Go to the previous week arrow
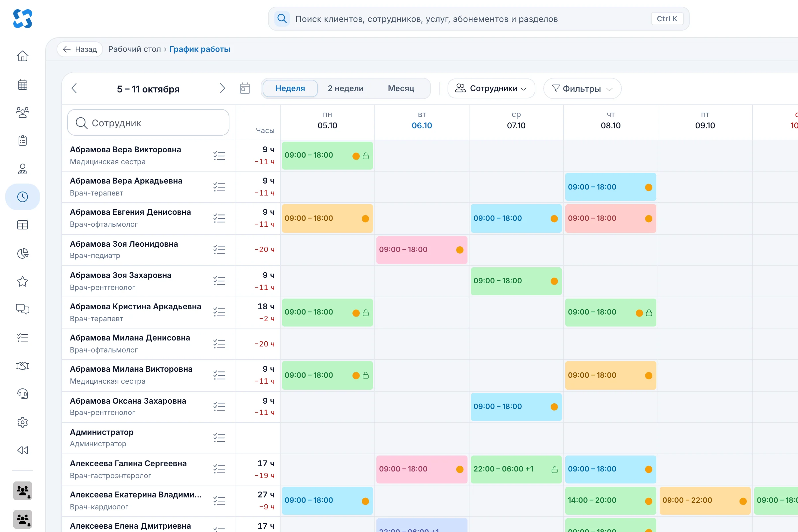The image size is (798, 532). click(x=74, y=88)
